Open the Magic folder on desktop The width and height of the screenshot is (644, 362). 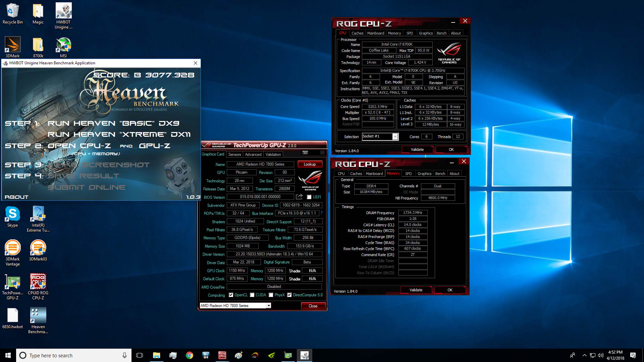(x=38, y=14)
